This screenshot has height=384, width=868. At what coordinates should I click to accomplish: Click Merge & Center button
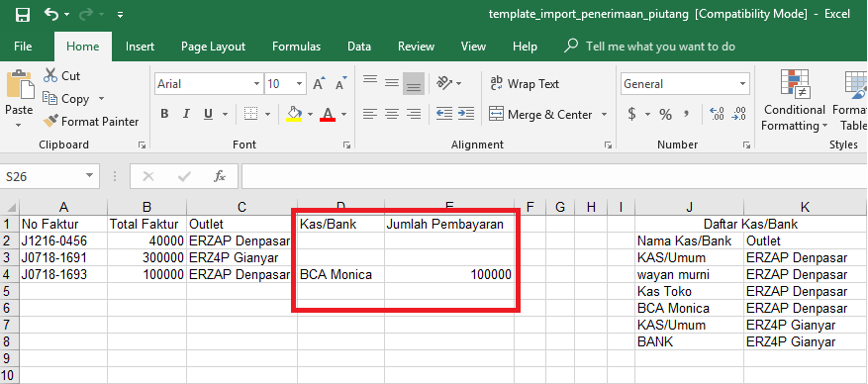click(540, 115)
